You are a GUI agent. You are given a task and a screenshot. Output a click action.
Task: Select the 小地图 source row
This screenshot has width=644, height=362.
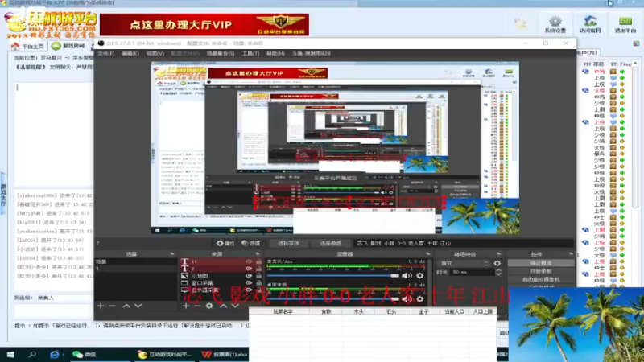[221, 276]
